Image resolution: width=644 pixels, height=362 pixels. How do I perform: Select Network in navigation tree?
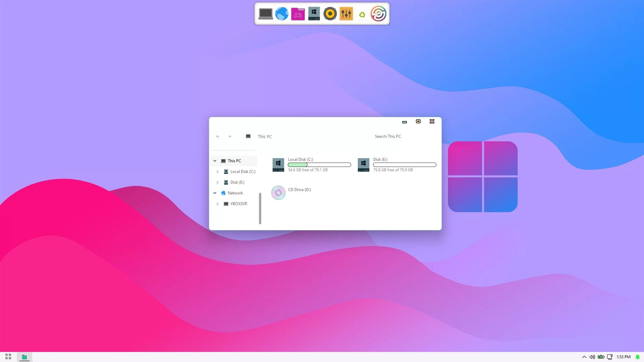tap(235, 193)
